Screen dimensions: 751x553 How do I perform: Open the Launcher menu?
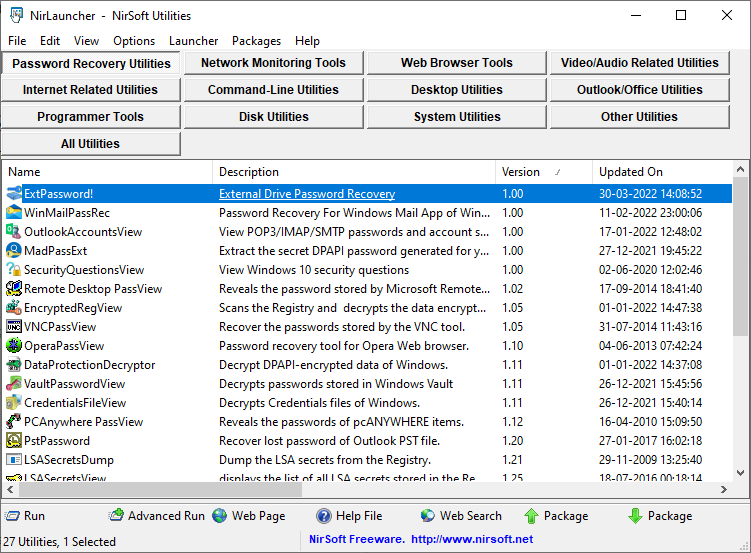(x=193, y=41)
